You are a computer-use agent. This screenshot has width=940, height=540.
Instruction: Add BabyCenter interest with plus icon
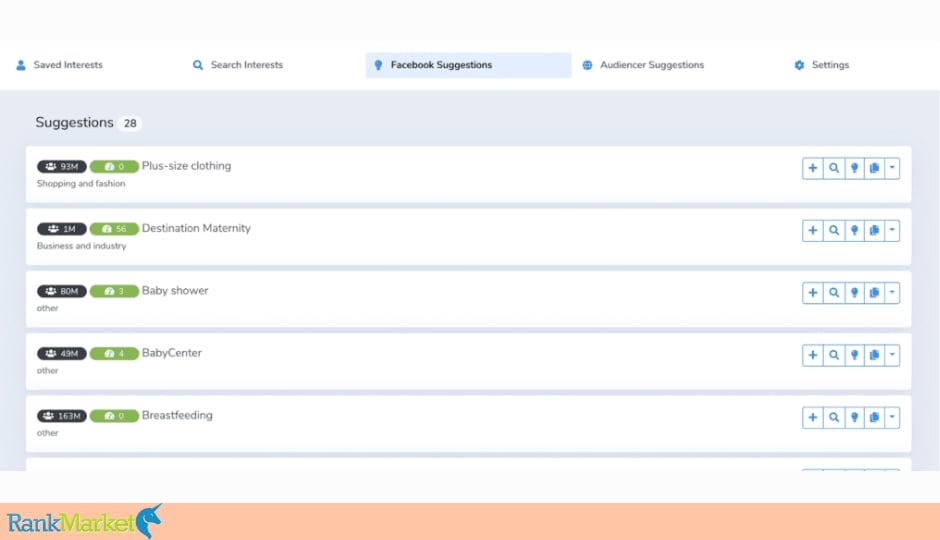tap(812, 355)
